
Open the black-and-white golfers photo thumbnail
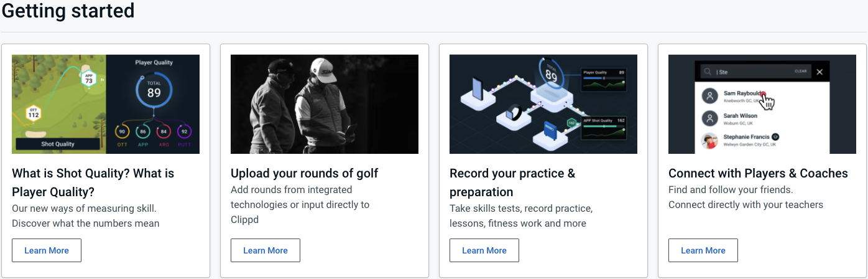tap(325, 104)
